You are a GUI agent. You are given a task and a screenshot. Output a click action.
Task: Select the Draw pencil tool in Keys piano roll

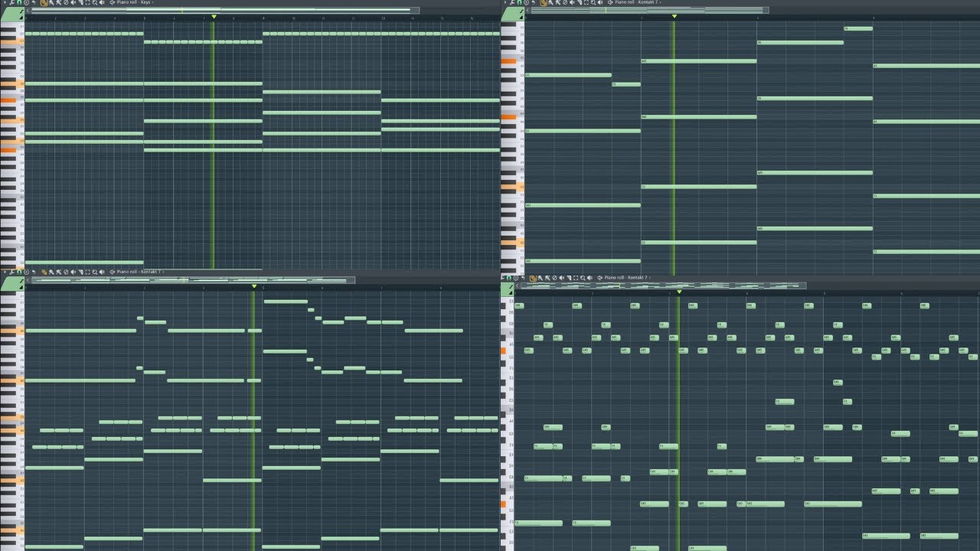(44, 2)
